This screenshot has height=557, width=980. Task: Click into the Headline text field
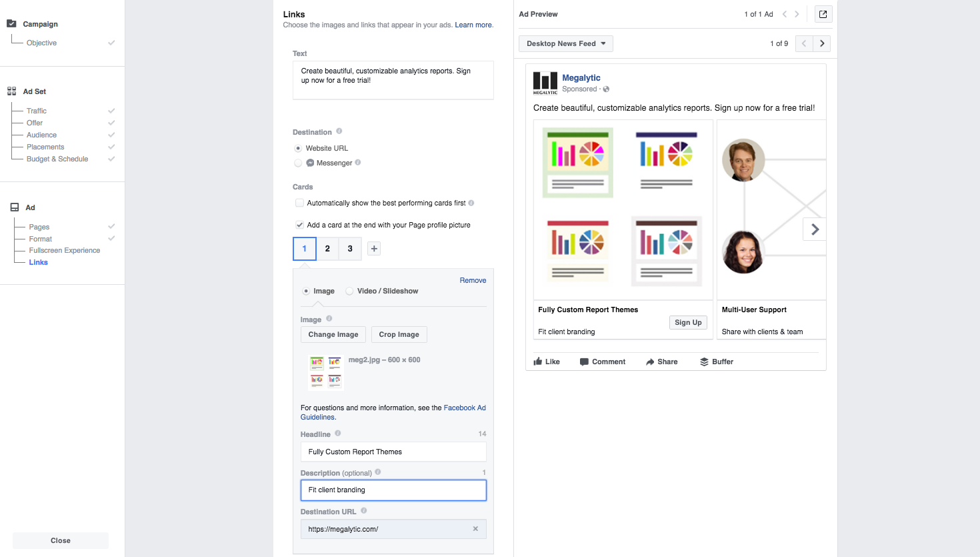point(393,452)
